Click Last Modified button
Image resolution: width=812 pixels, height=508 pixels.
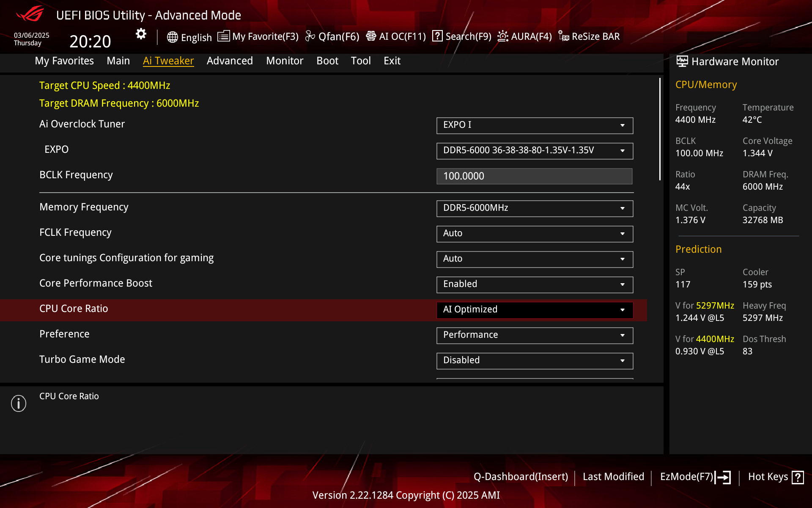pyautogui.click(x=613, y=477)
